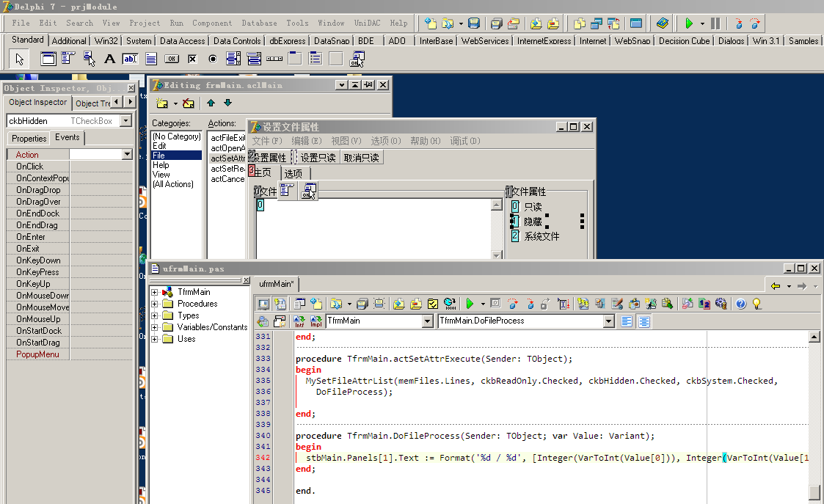Screen dimensions: 824x504
Task: Expand Uses node in code explorer
Action: pos(155,340)
